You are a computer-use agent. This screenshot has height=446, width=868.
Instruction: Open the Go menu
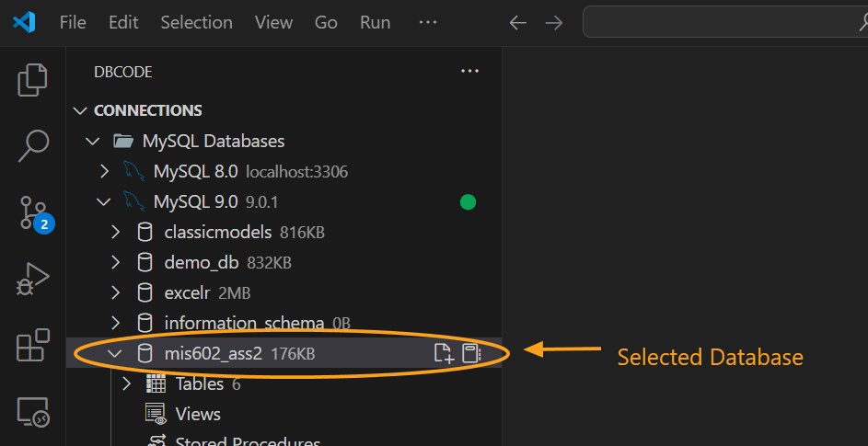pos(326,23)
